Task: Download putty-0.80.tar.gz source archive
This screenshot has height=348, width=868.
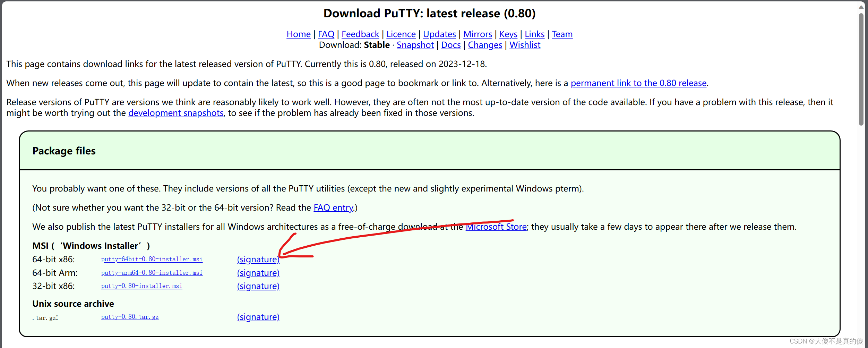Action: click(130, 317)
